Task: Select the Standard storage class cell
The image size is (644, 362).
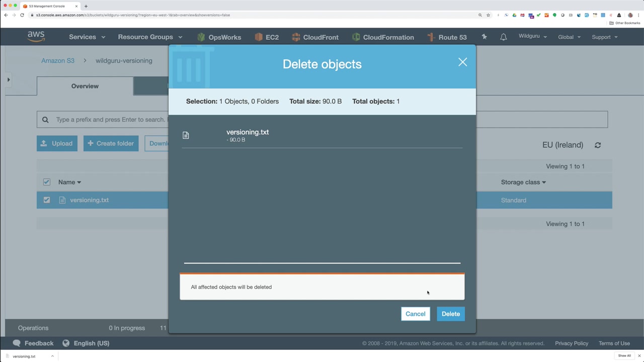Action: [x=514, y=200]
